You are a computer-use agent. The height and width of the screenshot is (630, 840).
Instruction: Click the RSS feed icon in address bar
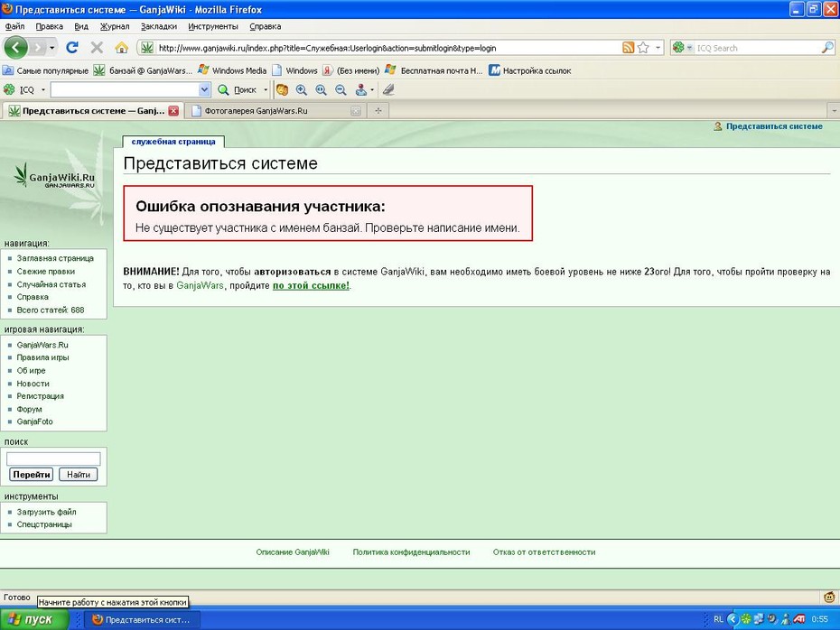click(x=628, y=48)
